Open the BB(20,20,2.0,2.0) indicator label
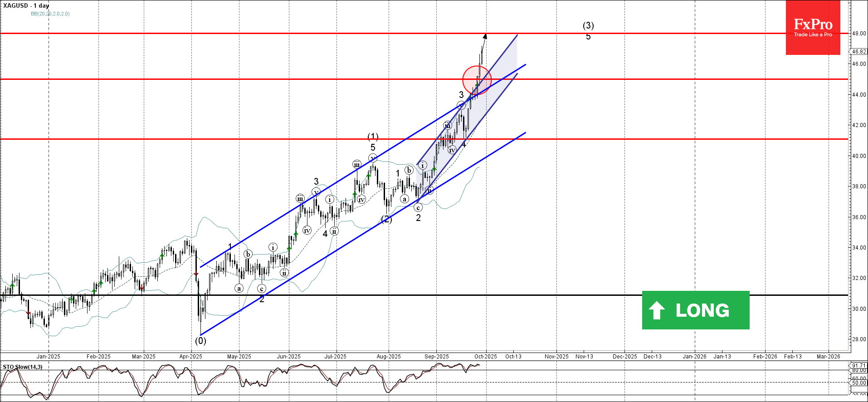This screenshot has width=868, height=402. pos(50,14)
